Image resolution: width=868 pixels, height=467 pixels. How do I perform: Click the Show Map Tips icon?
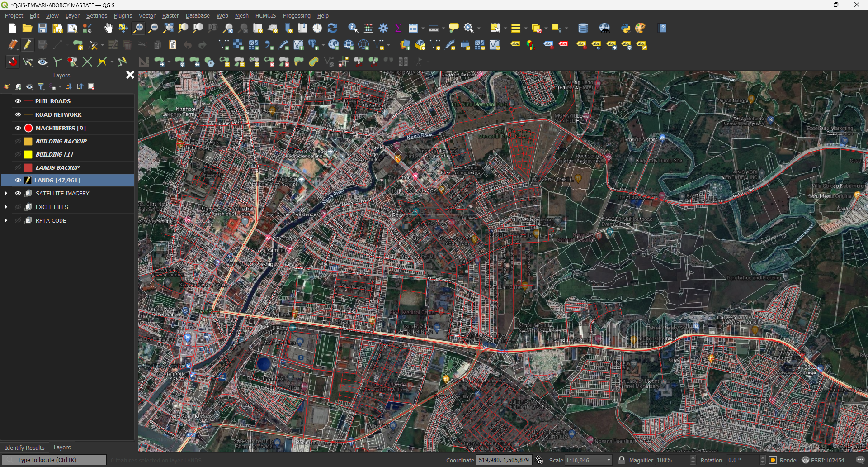pyautogui.click(x=453, y=28)
